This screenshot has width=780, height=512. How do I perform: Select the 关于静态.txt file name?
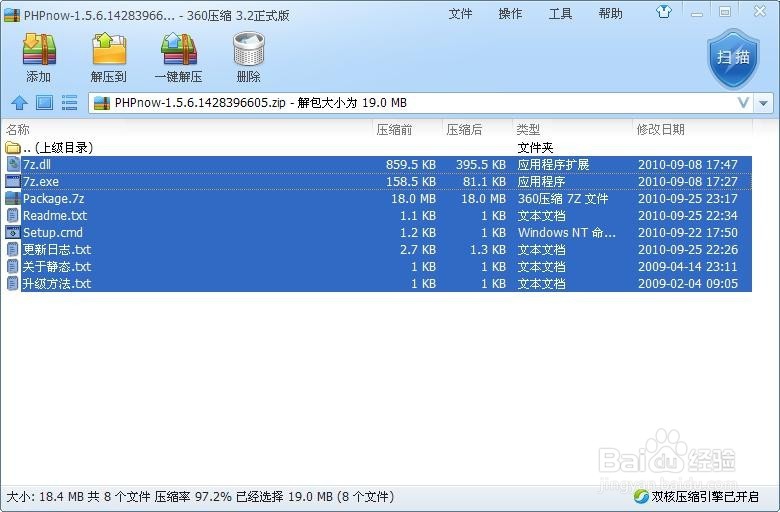tap(57, 266)
